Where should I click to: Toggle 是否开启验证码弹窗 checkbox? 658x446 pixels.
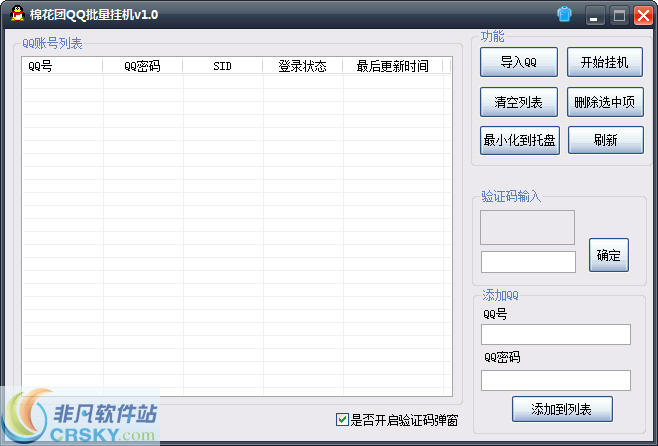(x=342, y=419)
